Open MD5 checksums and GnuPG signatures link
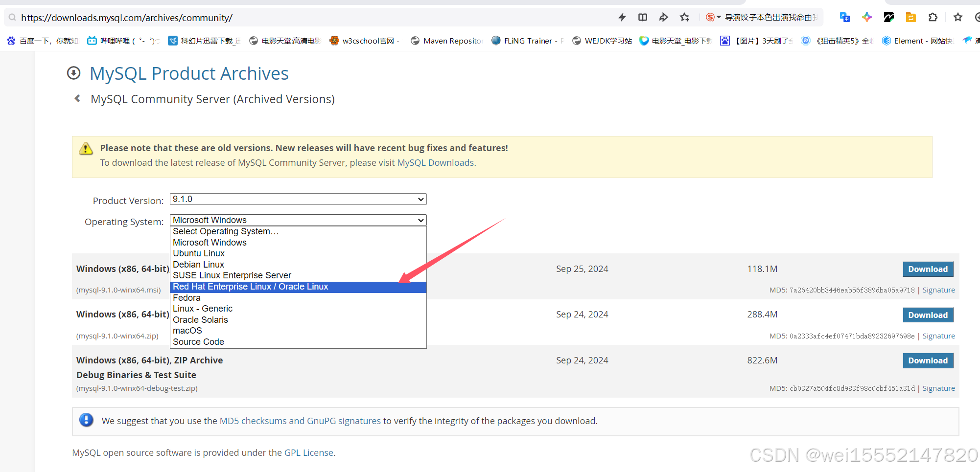The width and height of the screenshot is (980, 472). coord(300,421)
